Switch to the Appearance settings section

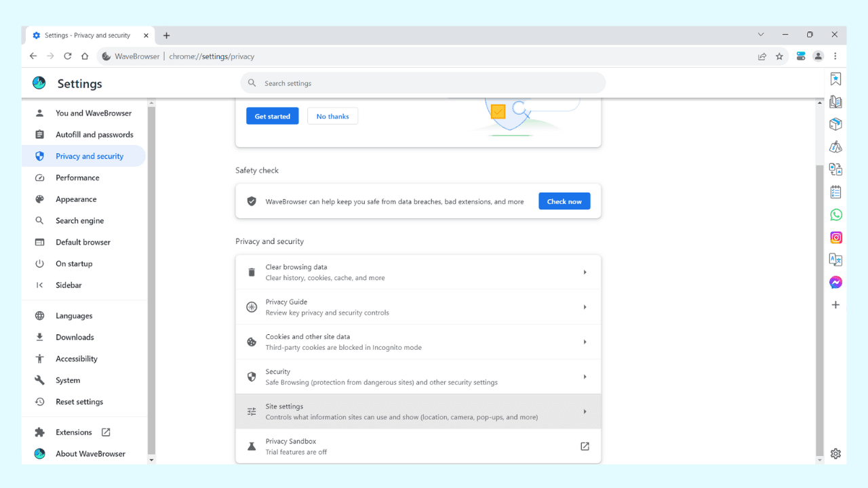pyautogui.click(x=75, y=199)
